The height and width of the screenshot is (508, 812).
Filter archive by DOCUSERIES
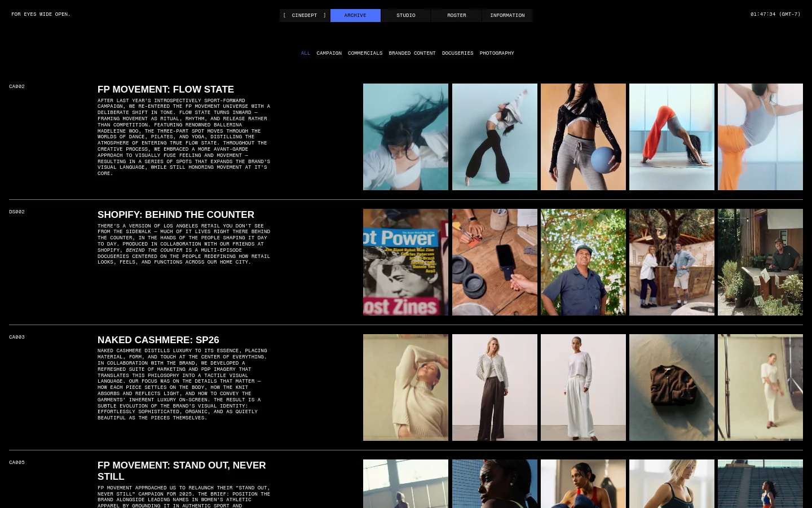tap(458, 53)
